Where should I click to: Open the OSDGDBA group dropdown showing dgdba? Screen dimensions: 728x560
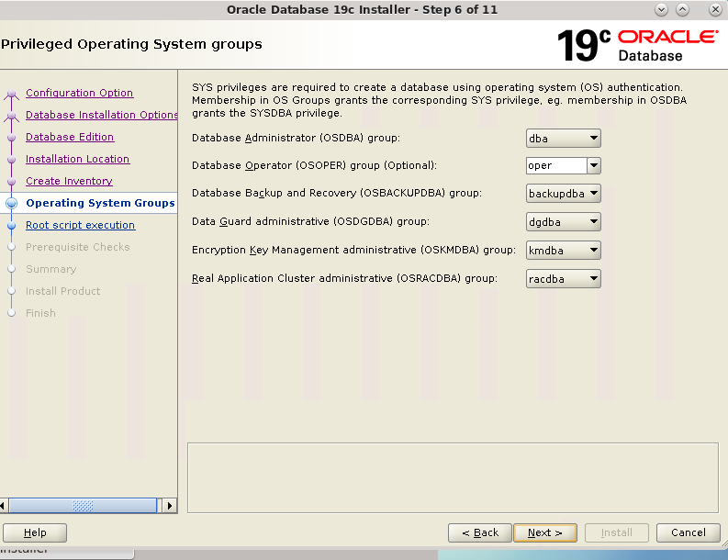click(563, 222)
